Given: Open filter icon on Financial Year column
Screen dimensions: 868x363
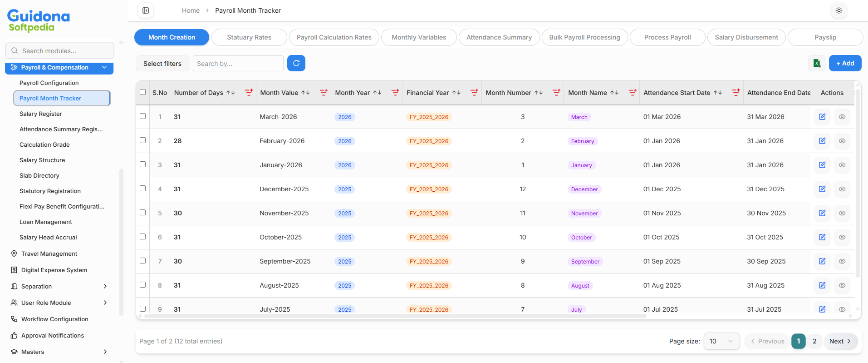Looking at the screenshot, I should 474,93.
